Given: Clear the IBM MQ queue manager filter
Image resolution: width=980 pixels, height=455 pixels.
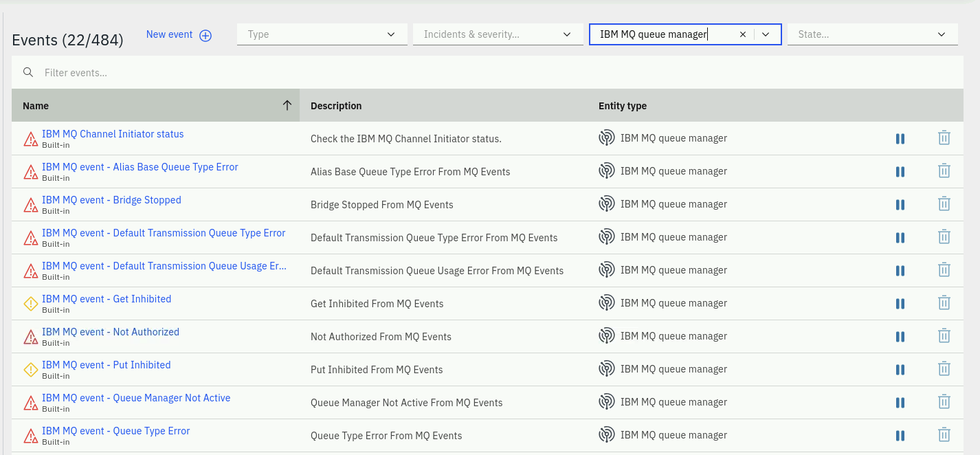Looking at the screenshot, I should click(742, 34).
